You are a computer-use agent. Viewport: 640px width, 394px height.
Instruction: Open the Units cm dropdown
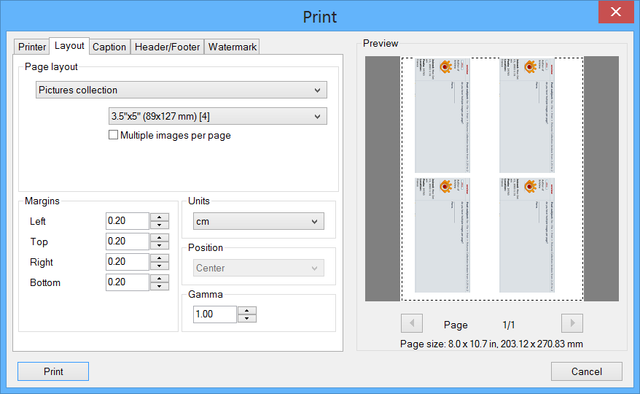tap(258, 221)
